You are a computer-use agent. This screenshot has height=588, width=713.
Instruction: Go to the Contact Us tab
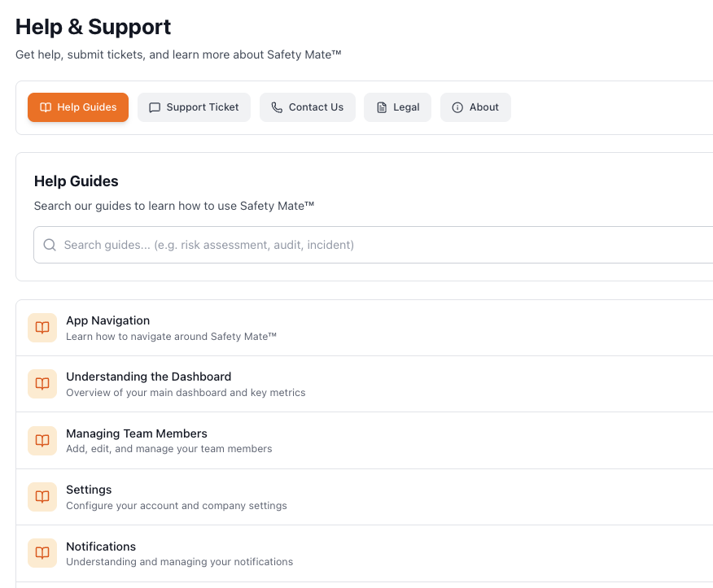point(308,107)
